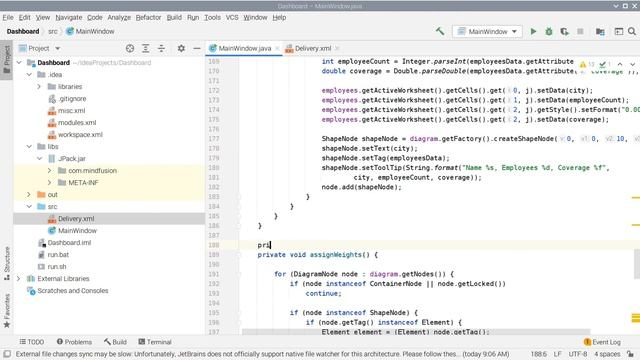Click the grayed-out Stop icon
The width and height of the screenshot is (640, 360).
[x=580, y=31]
